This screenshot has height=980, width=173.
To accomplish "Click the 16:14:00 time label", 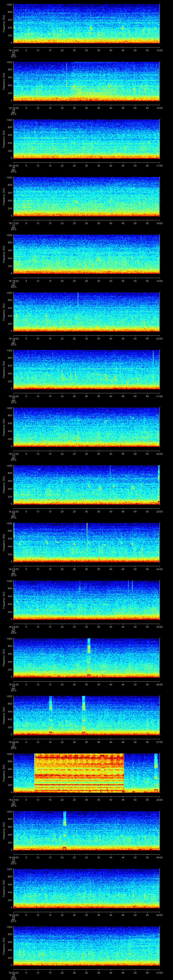I will [x=13, y=50].
